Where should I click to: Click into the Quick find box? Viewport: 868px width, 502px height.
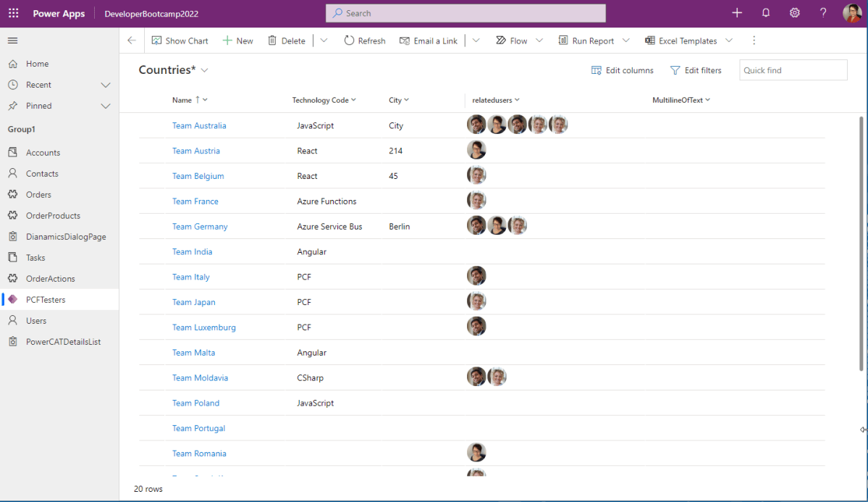[793, 70]
